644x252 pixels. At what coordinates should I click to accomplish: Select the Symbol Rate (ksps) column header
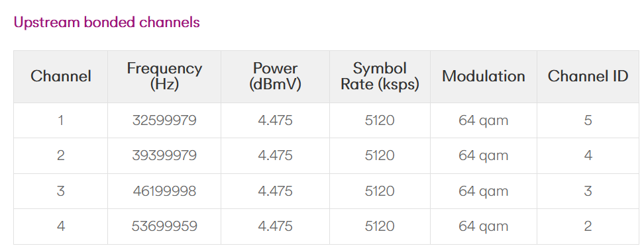point(380,76)
